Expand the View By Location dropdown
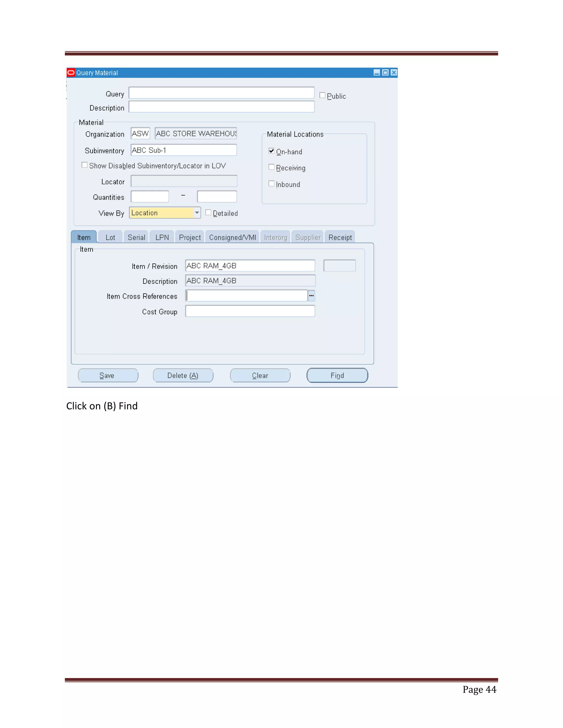 click(x=197, y=213)
